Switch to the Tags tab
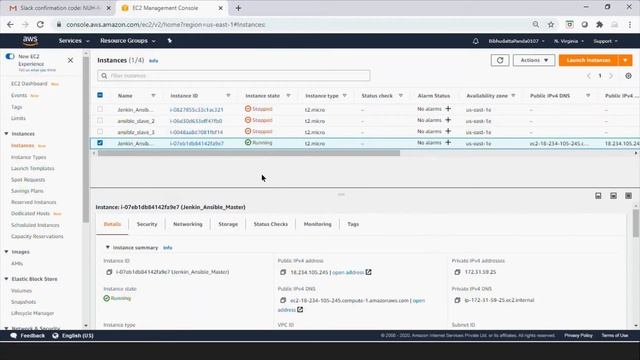640x360 pixels. pos(353,224)
